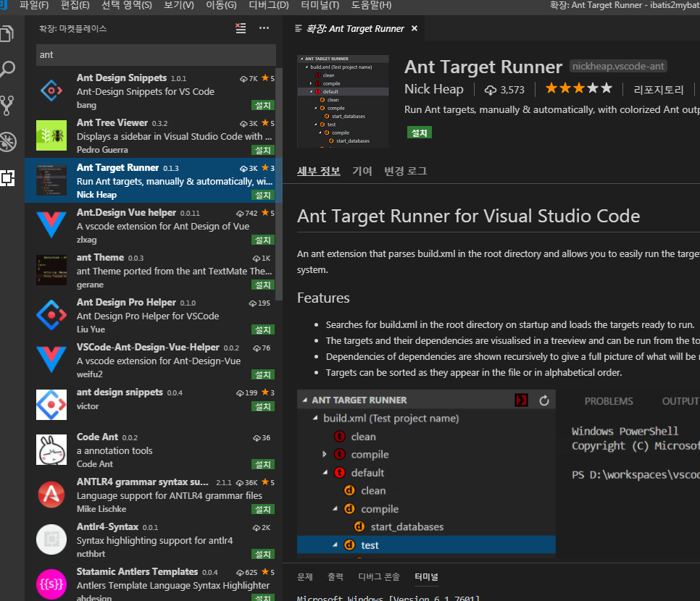Select the start_databases tree item
Image resolution: width=700 pixels, height=601 pixels.
tap(407, 526)
